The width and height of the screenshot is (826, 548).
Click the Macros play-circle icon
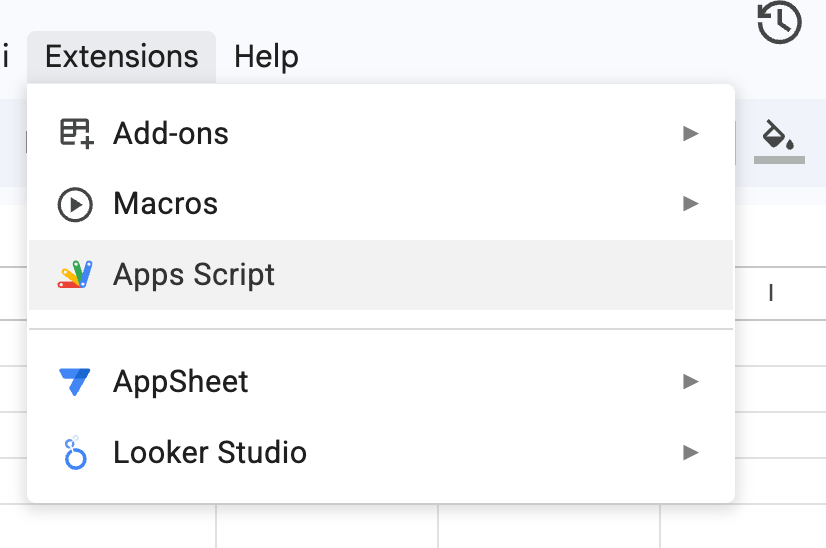point(75,204)
